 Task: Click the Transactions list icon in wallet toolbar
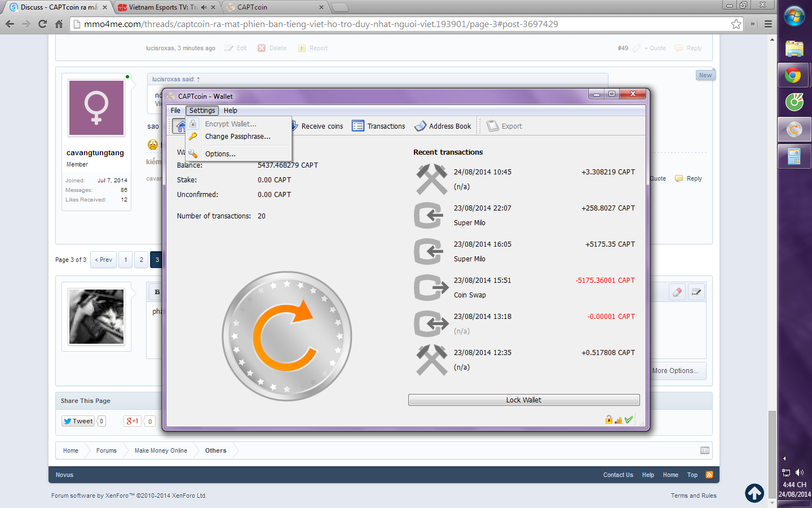pos(358,126)
